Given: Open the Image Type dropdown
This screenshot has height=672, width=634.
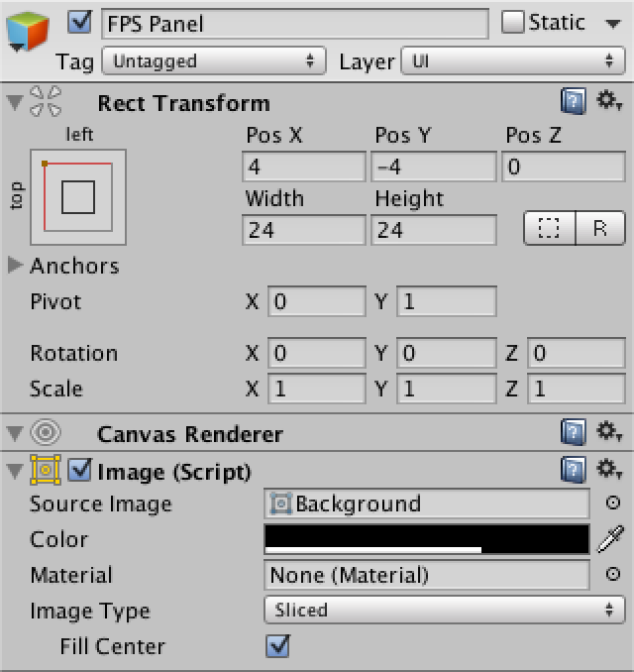Looking at the screenshot, I should point(444,611).
